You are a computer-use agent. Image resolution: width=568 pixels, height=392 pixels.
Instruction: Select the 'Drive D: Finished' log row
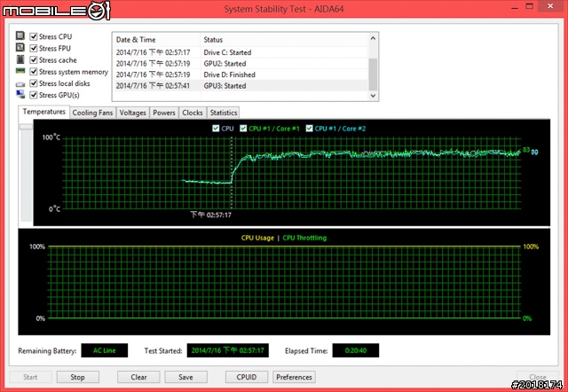pos(241,74)
